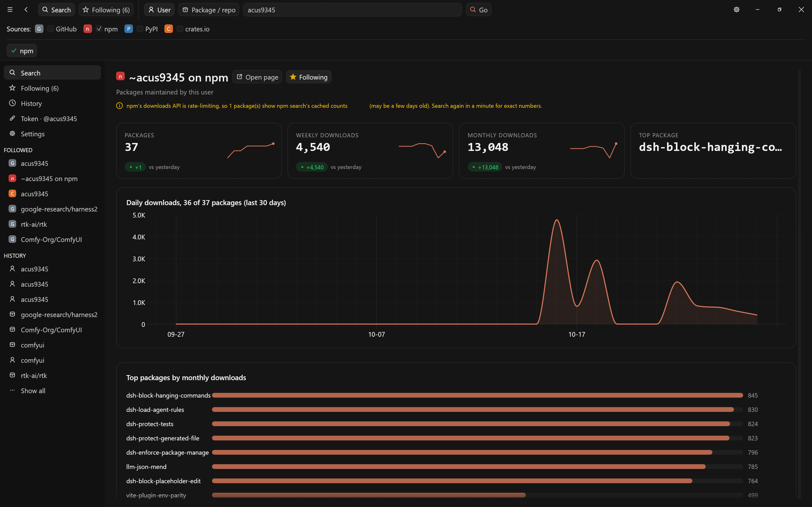
Task: Enable the crates.io source checkbox
Action: pyautogui.click(x=180, y=29)
